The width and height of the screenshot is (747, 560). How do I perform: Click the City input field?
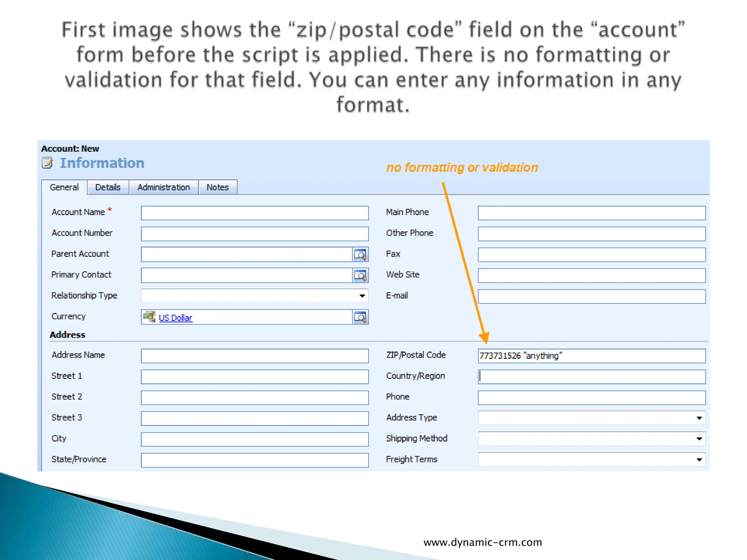254,439
